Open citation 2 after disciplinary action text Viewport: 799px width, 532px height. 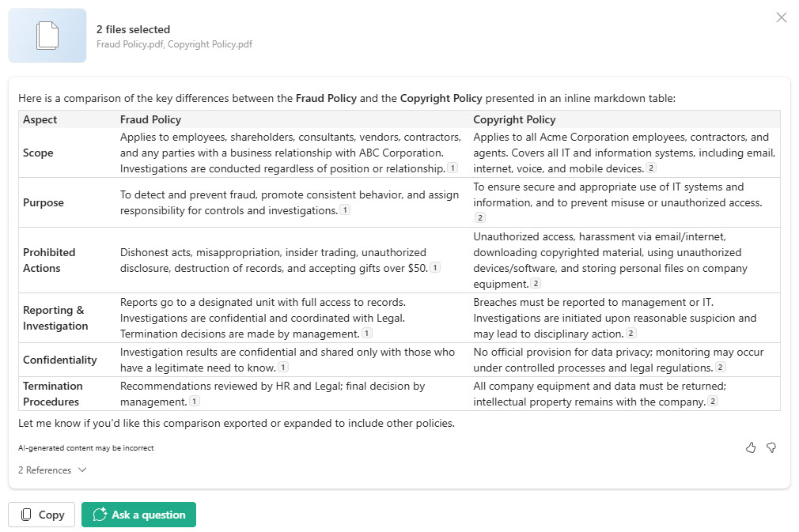point(631,334)
